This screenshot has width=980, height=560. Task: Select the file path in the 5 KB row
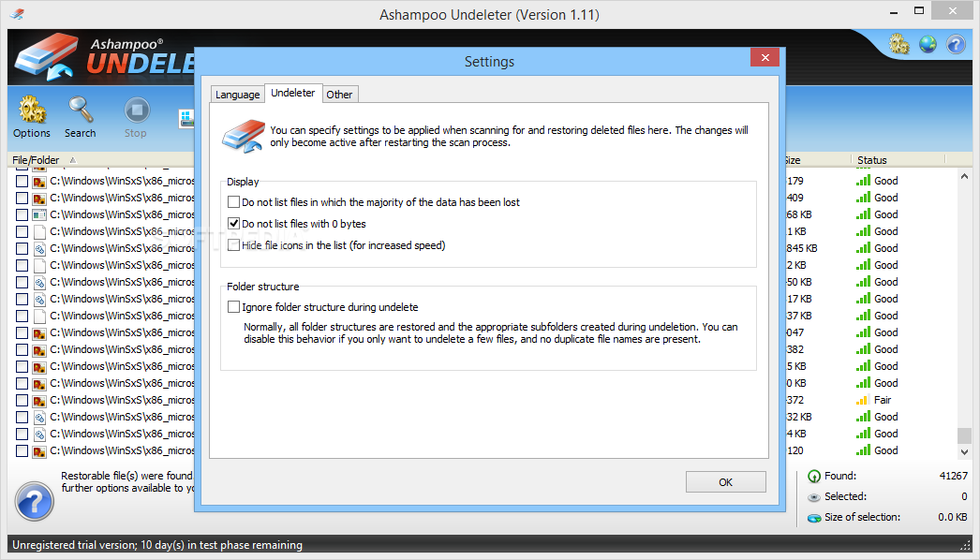[122, 366]
